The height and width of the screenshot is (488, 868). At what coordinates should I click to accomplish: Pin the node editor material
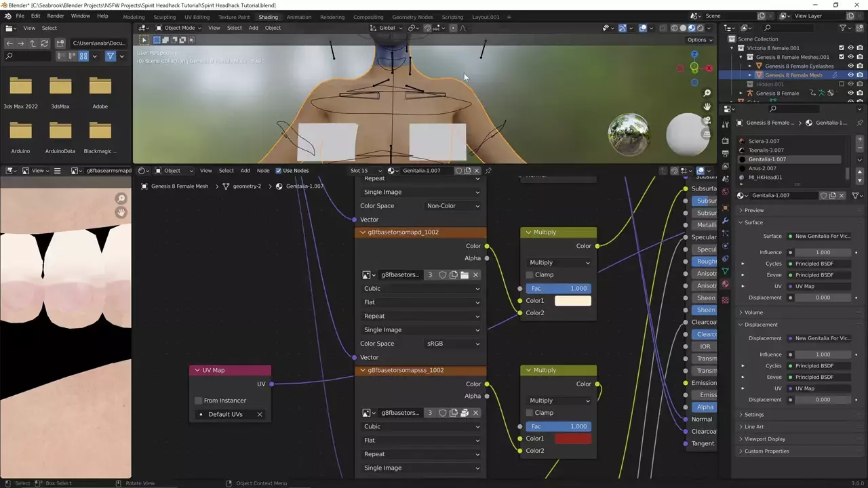click(488, 171)
